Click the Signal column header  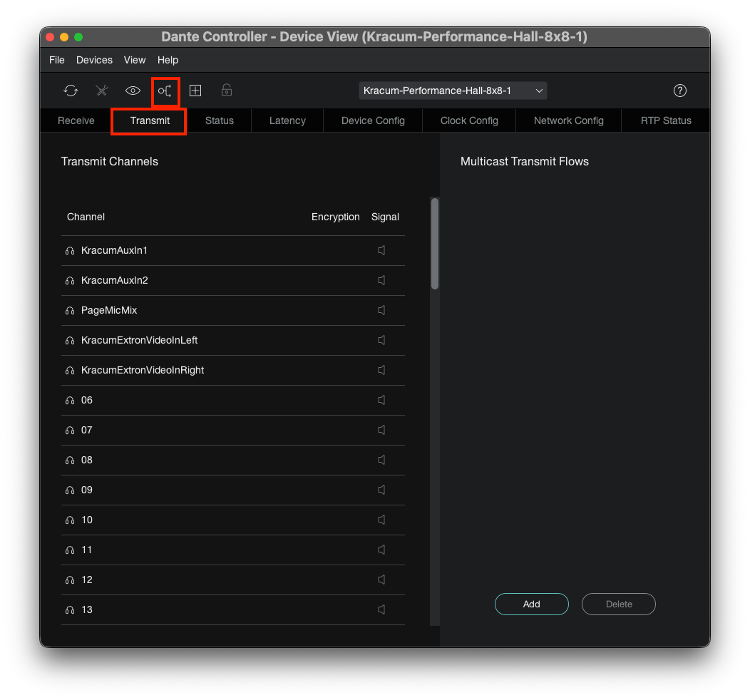(385, 217)
